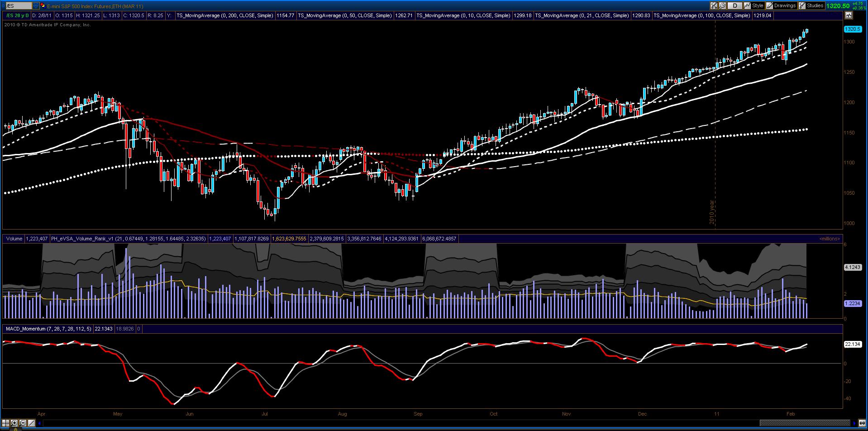Click the 22.1343 MACD value
Image resolution: width=868 pixels, height=431 pixels.
coord(104,329)
